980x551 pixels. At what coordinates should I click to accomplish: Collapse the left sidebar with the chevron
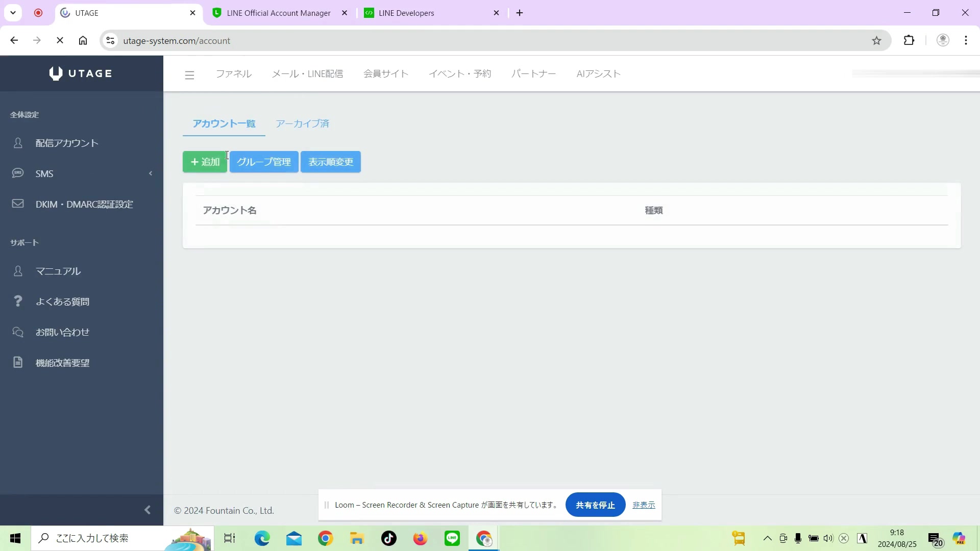pyautogui.click(x=148, y=510)
